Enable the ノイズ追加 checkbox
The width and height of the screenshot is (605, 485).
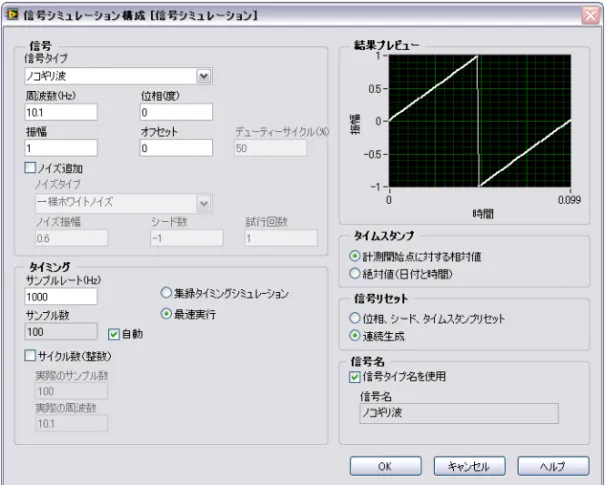click(x=30, y=168)
